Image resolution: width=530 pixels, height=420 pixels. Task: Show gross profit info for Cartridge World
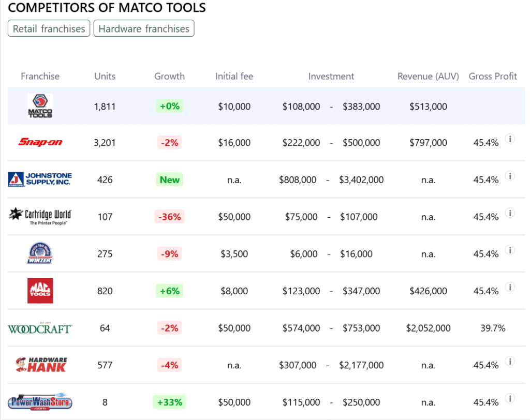(510, 213)
